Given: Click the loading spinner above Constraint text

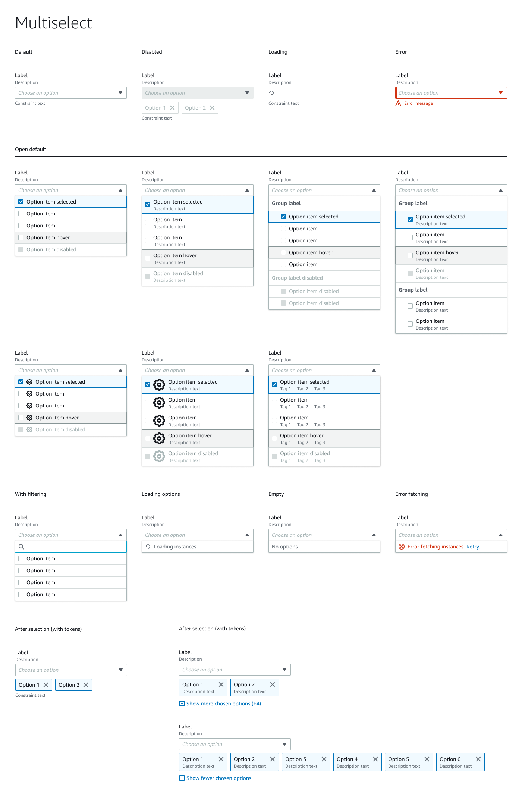Looking at the screenshot, I should click(x=271, y=93).
